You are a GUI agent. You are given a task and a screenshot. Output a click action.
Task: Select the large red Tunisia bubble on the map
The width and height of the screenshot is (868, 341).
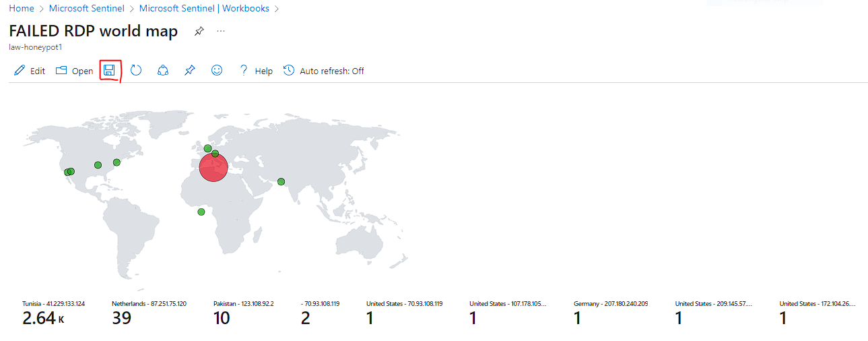(x=214, y=167)
